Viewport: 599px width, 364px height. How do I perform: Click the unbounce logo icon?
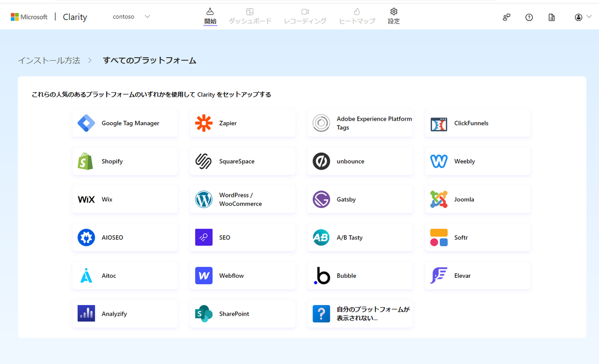[321, 161]
